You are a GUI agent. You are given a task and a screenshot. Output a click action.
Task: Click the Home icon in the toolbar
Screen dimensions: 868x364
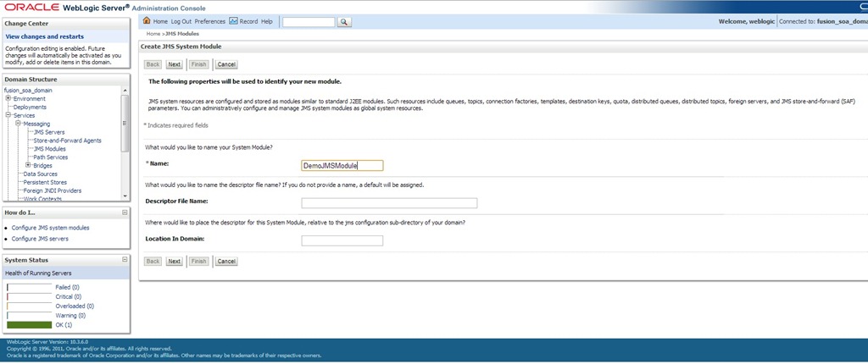147,21
